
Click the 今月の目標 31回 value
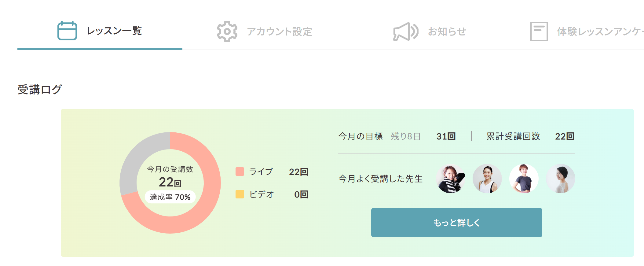pos(446,136)
